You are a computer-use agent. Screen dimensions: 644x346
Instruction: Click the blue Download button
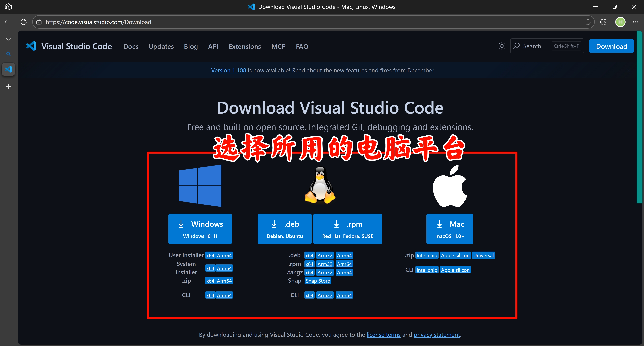click(611, 46)
